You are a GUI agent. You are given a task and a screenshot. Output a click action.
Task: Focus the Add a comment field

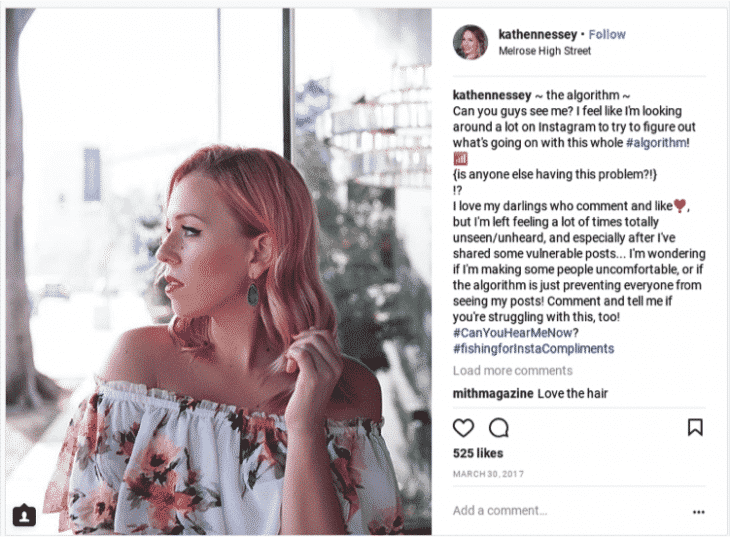560,511
